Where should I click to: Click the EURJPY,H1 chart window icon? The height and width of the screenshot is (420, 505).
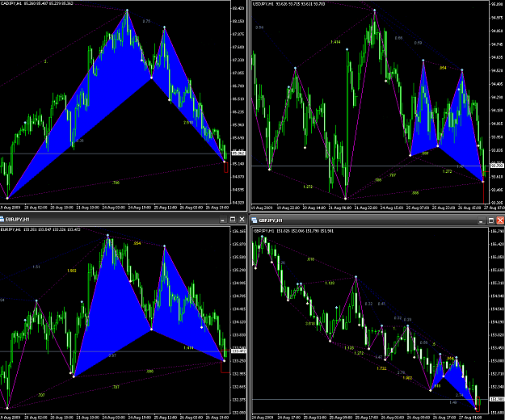[x=2, y=219]
